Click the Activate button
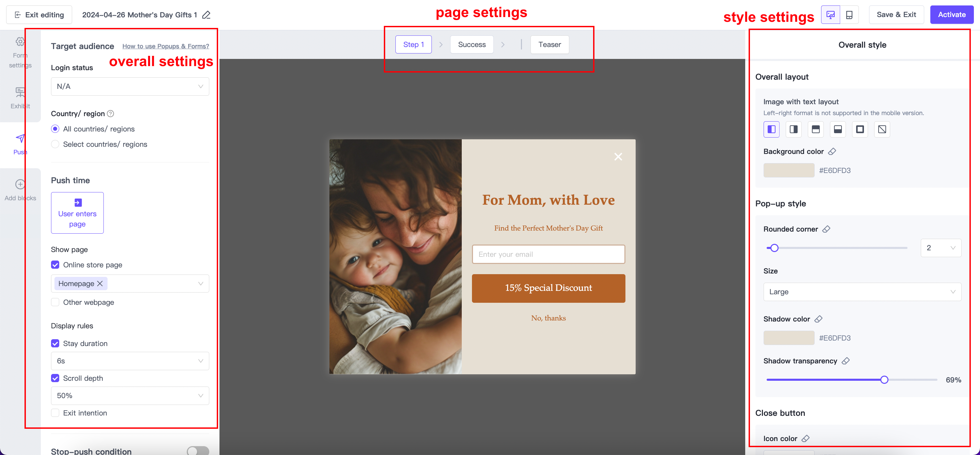980x455 pixels. 951,15
